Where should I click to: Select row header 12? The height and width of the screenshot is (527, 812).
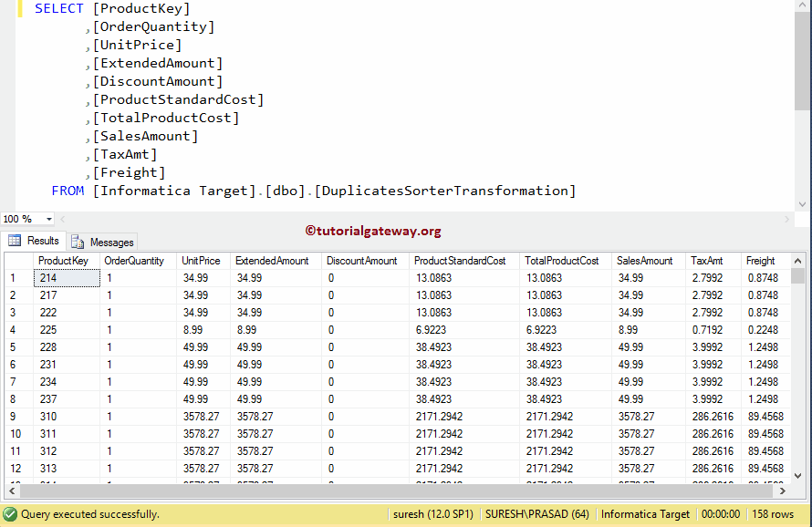coord(19,469)
